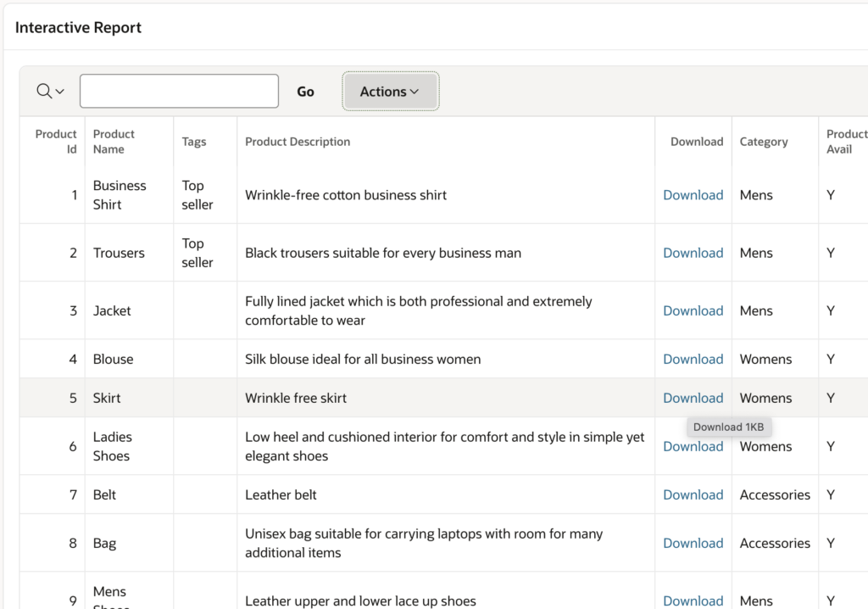Click Download link for Belt

(x=693, y=494)
